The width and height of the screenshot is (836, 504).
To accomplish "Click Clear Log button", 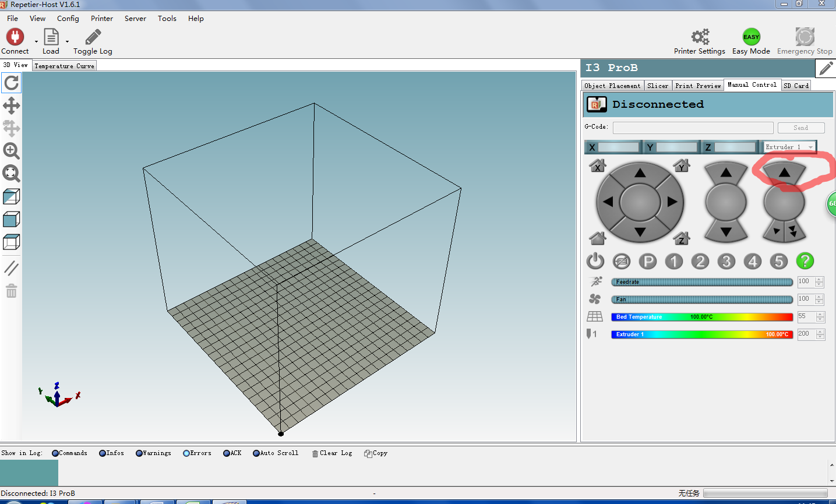I will 332,453.
